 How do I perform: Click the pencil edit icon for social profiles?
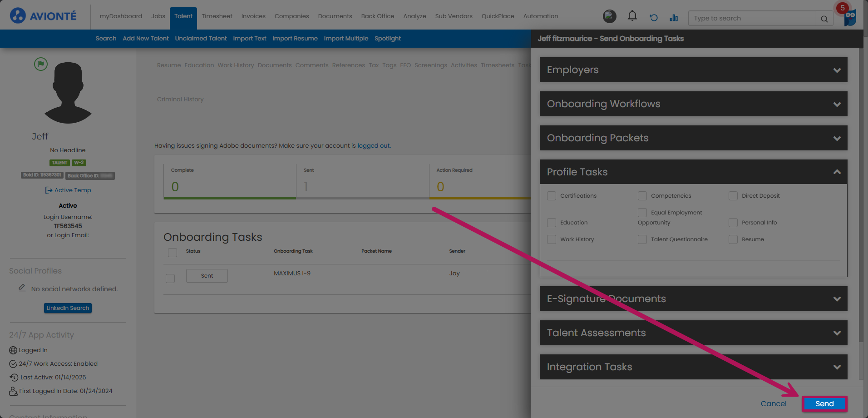22,288
